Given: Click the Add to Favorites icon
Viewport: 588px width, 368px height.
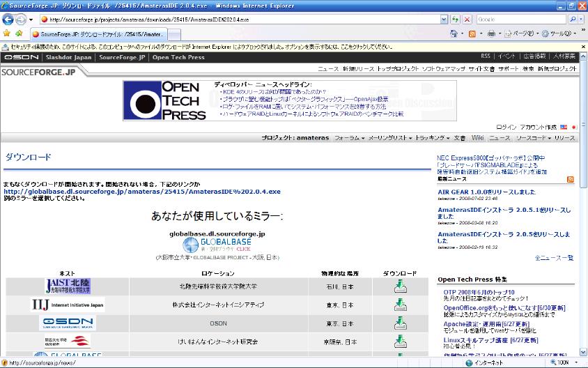Looking at the screenshot, I should click(19, 33).
